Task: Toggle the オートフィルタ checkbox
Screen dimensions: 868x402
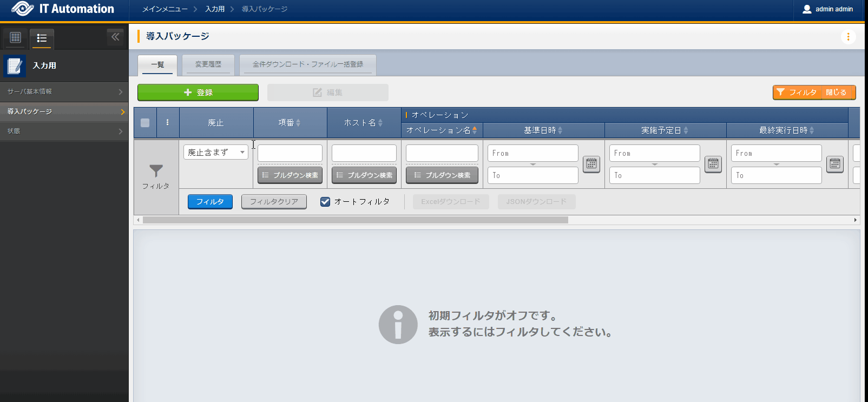Action: pos(325,202)
